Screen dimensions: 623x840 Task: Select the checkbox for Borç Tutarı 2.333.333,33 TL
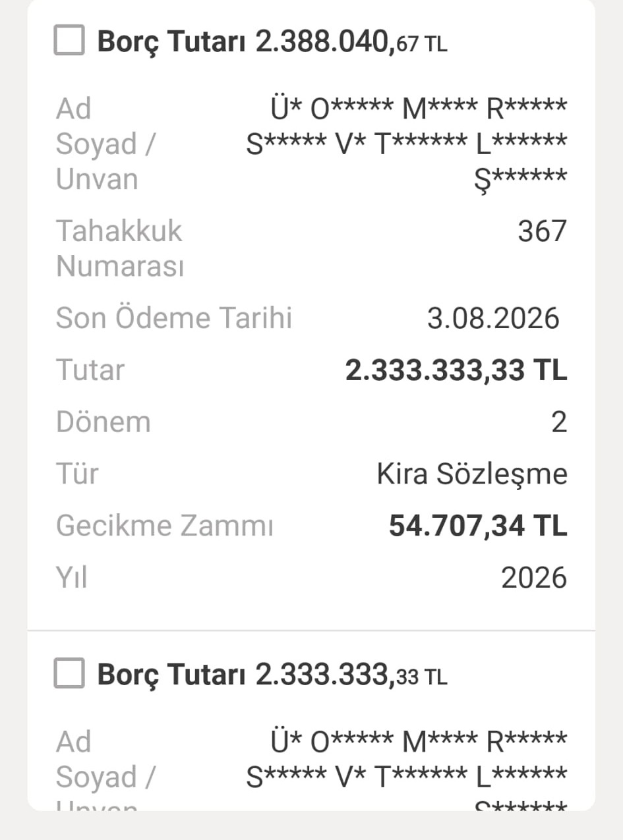(x=69, y=673)
